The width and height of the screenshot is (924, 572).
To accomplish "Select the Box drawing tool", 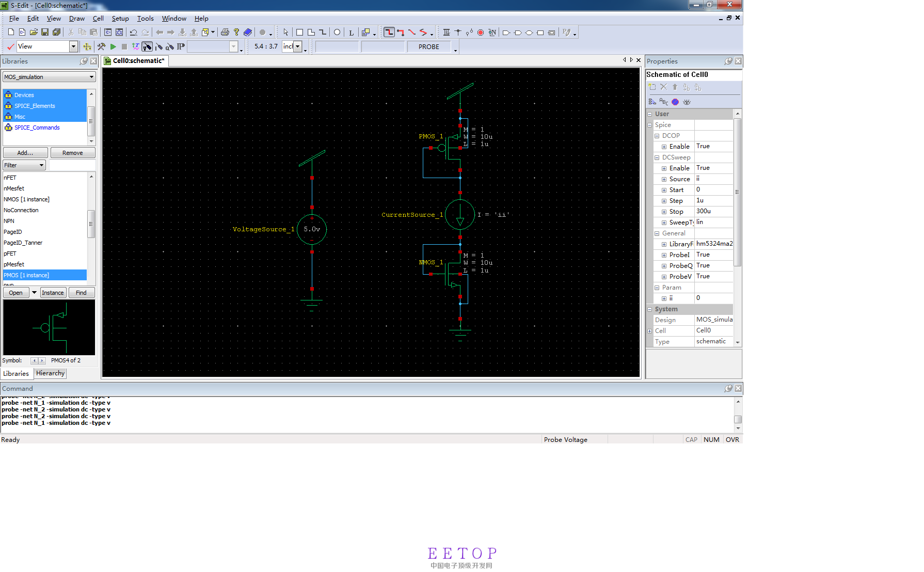I will (299, 33).
